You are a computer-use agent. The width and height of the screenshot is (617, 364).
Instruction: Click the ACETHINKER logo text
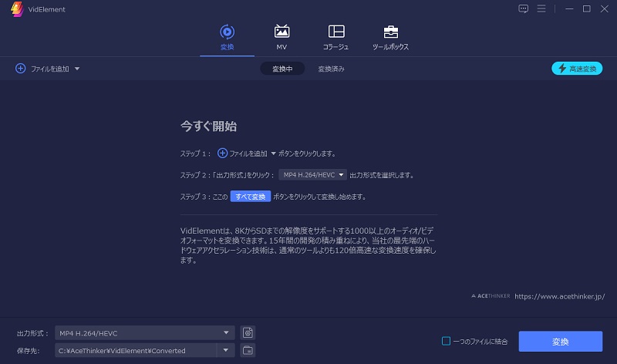[491, 296]
